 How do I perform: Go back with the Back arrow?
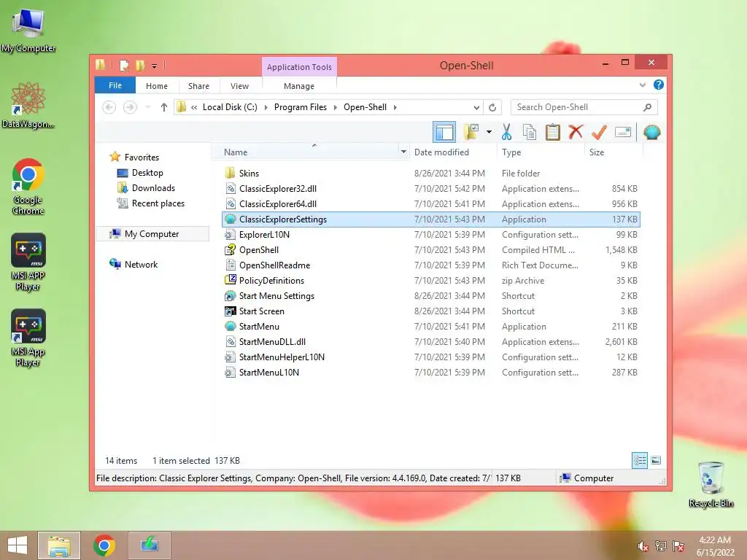coord(109,107)
